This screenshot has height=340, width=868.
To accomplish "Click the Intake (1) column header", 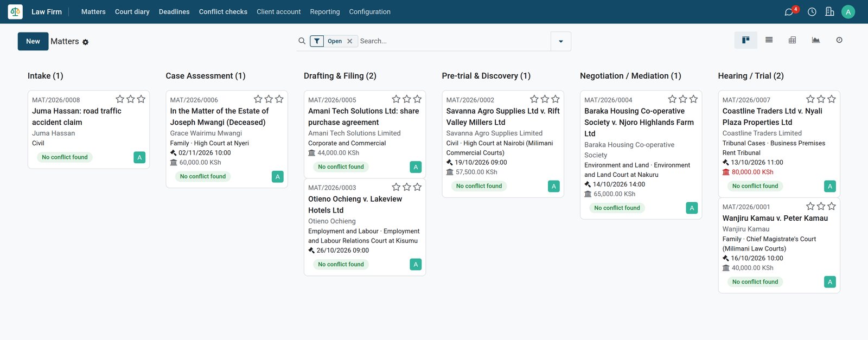I will point(46,76).
